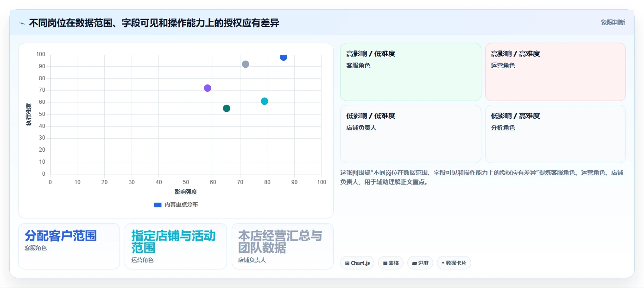The image size is (644, 288).
Task: Click the 店铺负责人 caption under 本店经营汇总与团队数据
Action: pyautogui.click(x=252, y=260)
